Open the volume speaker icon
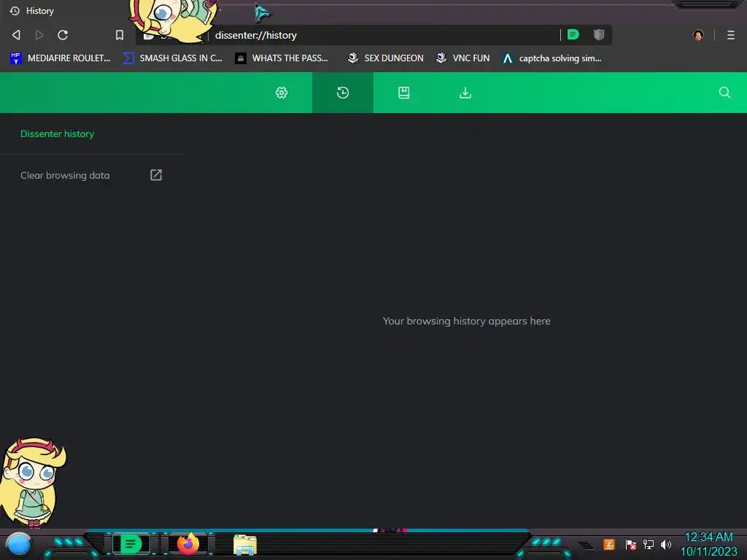This screenshot has width=747, height=560. coord(665,544)
